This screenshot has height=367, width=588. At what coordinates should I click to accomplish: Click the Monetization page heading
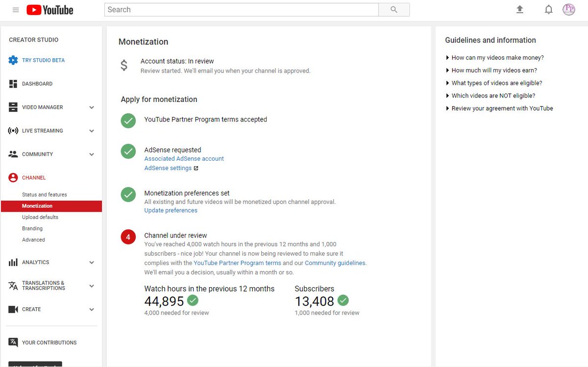click(144, 42)
